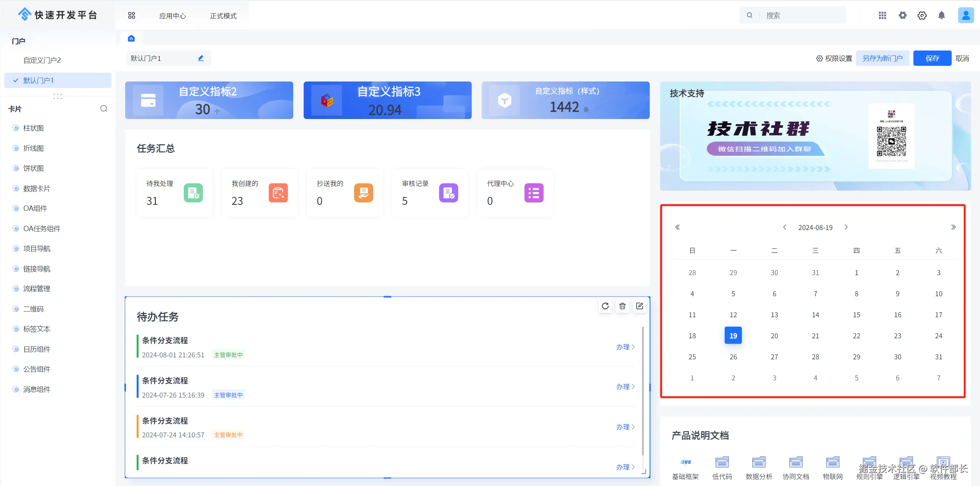Screen dimensions: 980x486
Task: Click the 待办任务 list scrollbar
Action: [643, 390]
